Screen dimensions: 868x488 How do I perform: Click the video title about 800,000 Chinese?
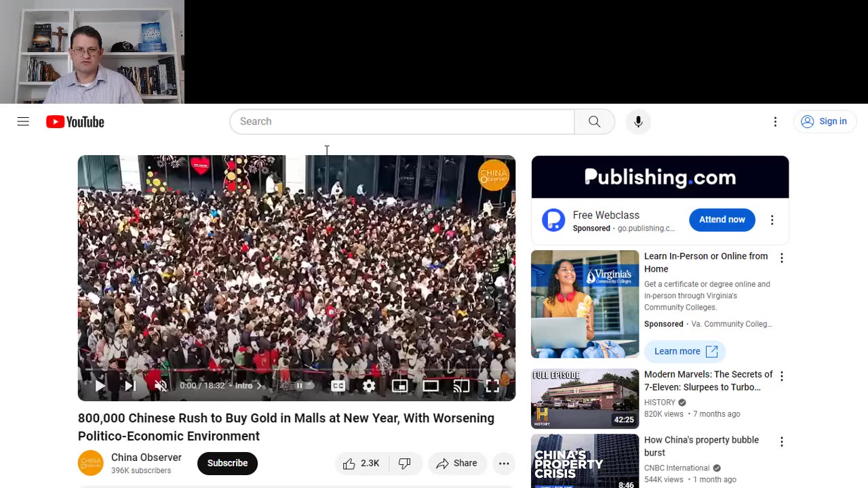coord(286,427)
